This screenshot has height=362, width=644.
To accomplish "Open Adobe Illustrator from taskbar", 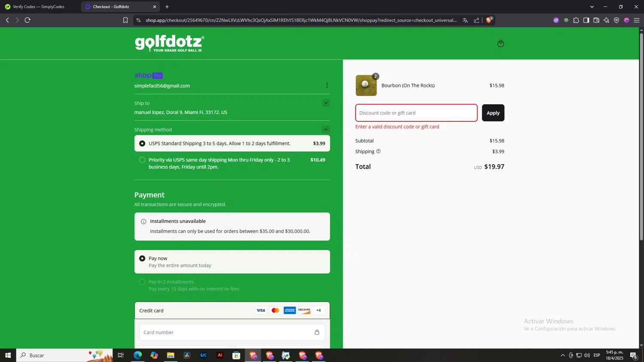I will point(220,355).
